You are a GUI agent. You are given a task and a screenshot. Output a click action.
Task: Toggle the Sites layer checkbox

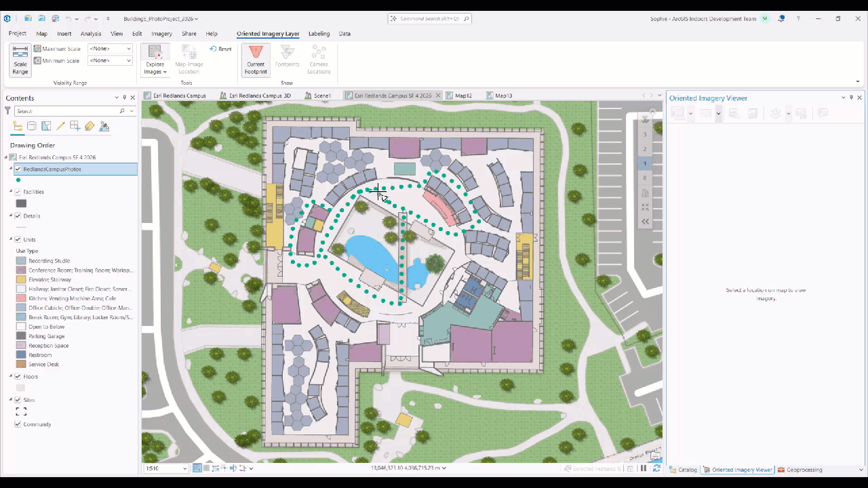click(18, 401)
